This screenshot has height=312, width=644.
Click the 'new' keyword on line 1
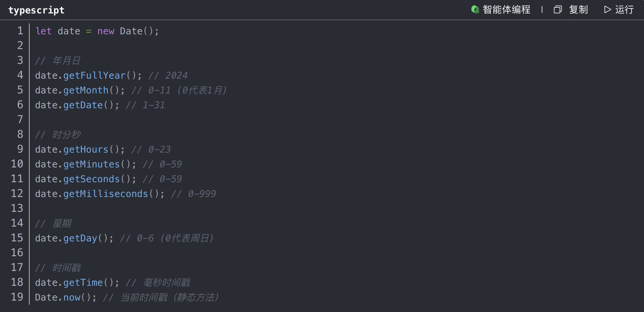pyautogui.click(x=106, y=31)
